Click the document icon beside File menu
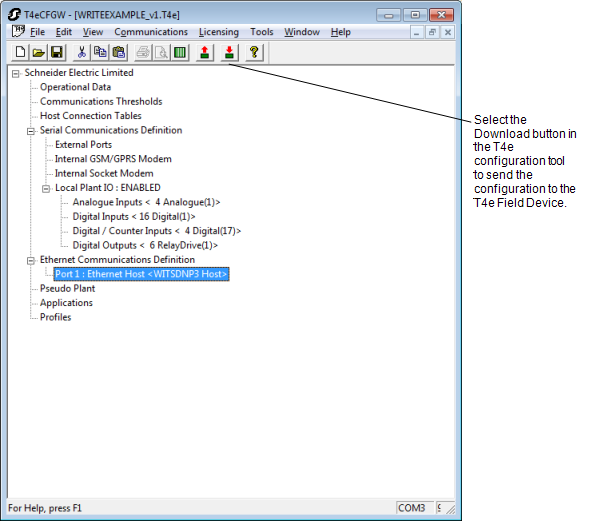The image size is (593, 521). click(x=18, y=32)
